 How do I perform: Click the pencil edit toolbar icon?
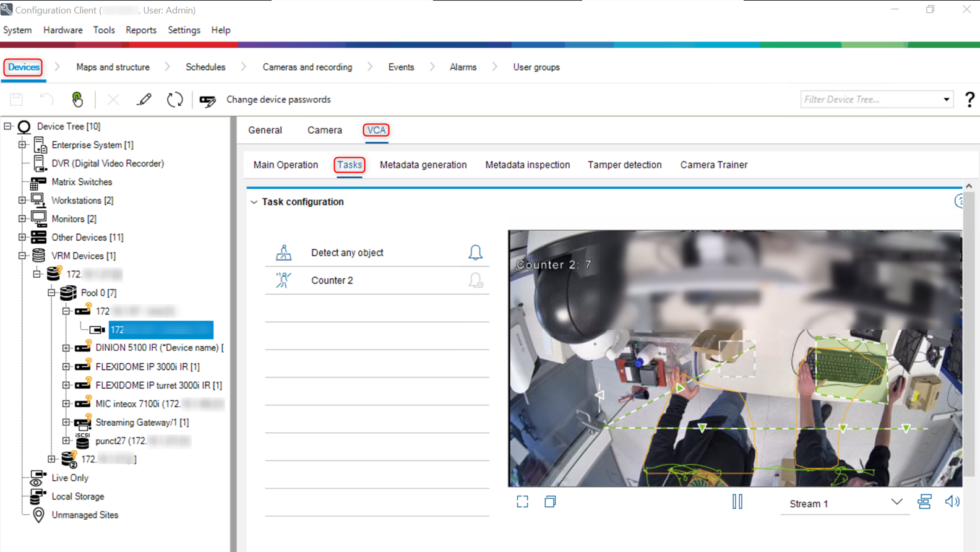coord(144,100)
